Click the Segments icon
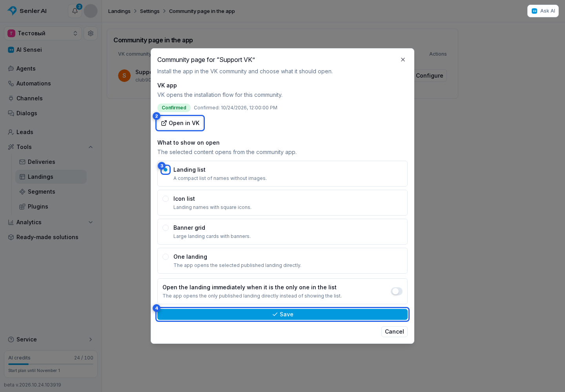The width and height of the screenshot is (565, 392). 22,192
